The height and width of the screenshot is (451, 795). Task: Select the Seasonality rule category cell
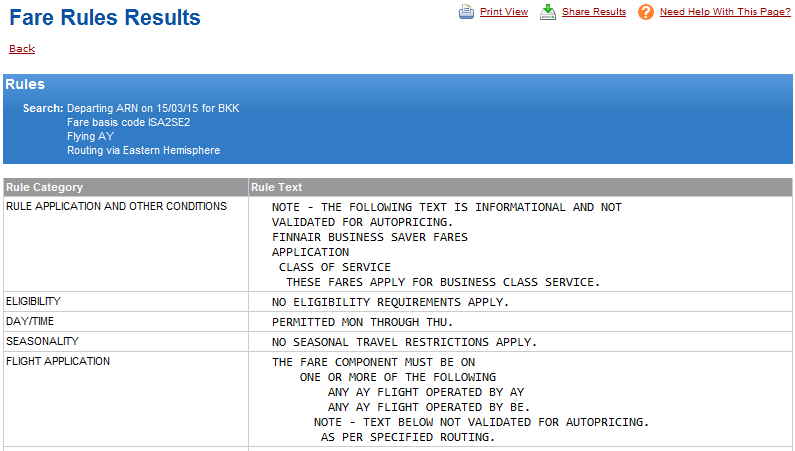38,341
